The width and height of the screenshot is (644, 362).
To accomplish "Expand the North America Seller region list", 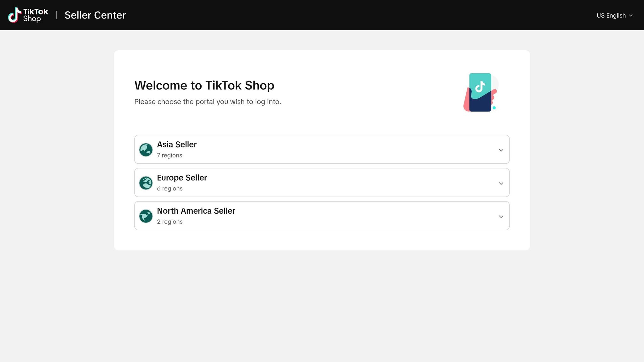I will tap(501, 217).
